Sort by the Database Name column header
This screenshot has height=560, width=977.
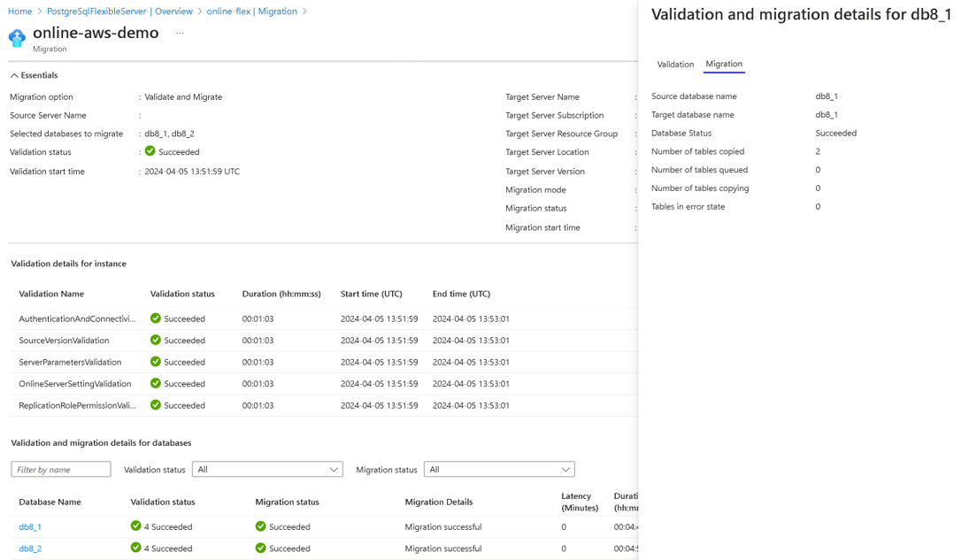point(50,502)
